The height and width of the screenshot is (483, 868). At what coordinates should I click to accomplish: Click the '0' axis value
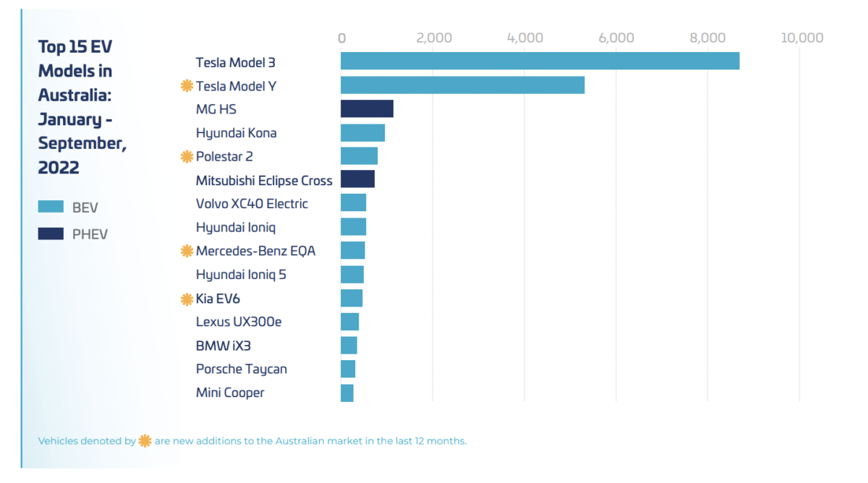click(341, 38)
